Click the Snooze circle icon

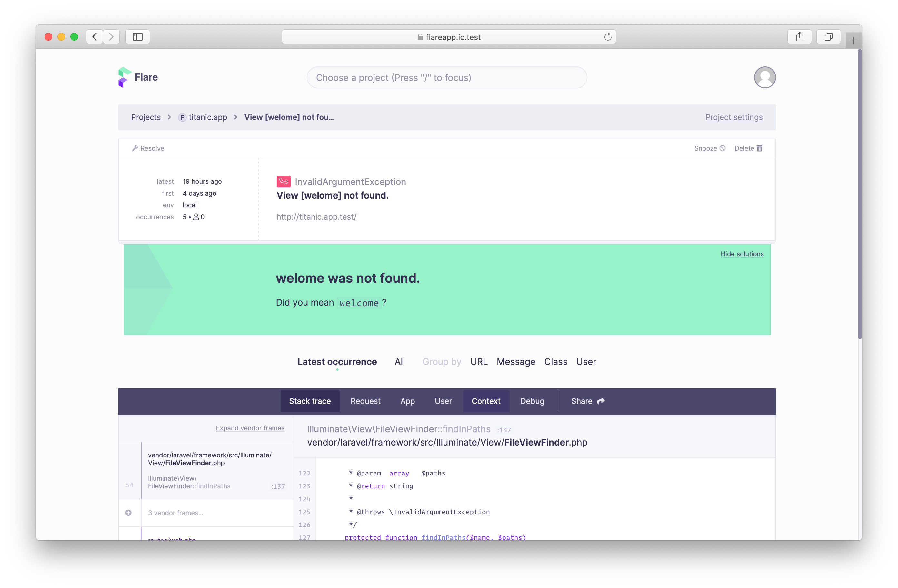(722, 148)
